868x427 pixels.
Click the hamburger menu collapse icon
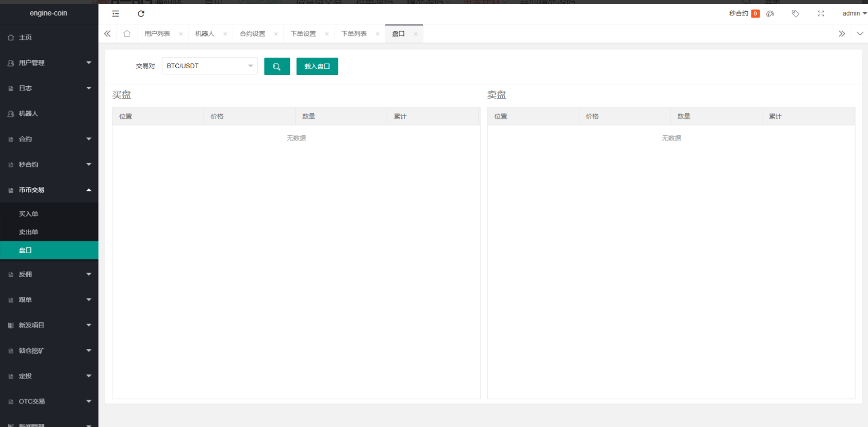point(116,14)
